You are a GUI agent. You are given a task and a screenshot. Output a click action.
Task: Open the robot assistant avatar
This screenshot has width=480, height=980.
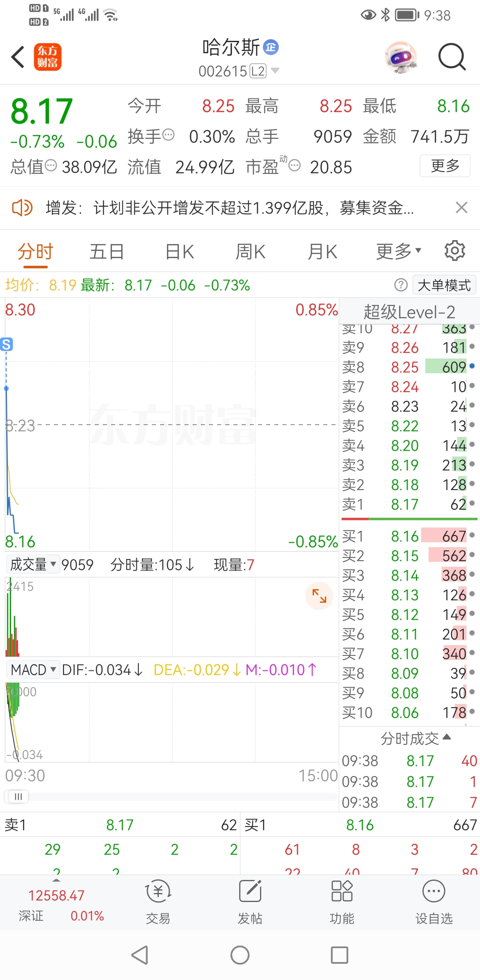click(401, 57)
